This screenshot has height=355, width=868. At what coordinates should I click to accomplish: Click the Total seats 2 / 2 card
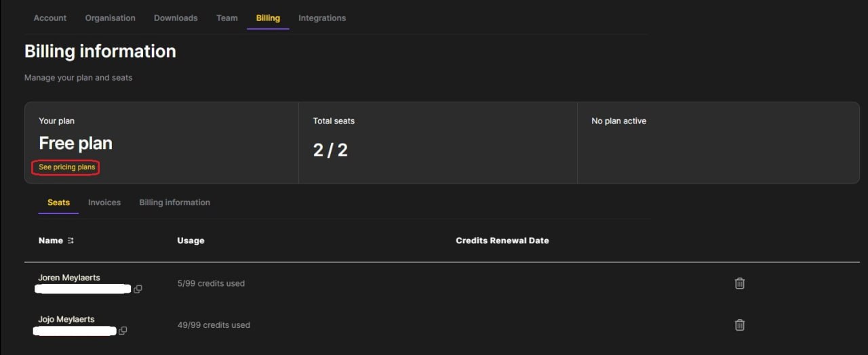click(x=437, y=142)
